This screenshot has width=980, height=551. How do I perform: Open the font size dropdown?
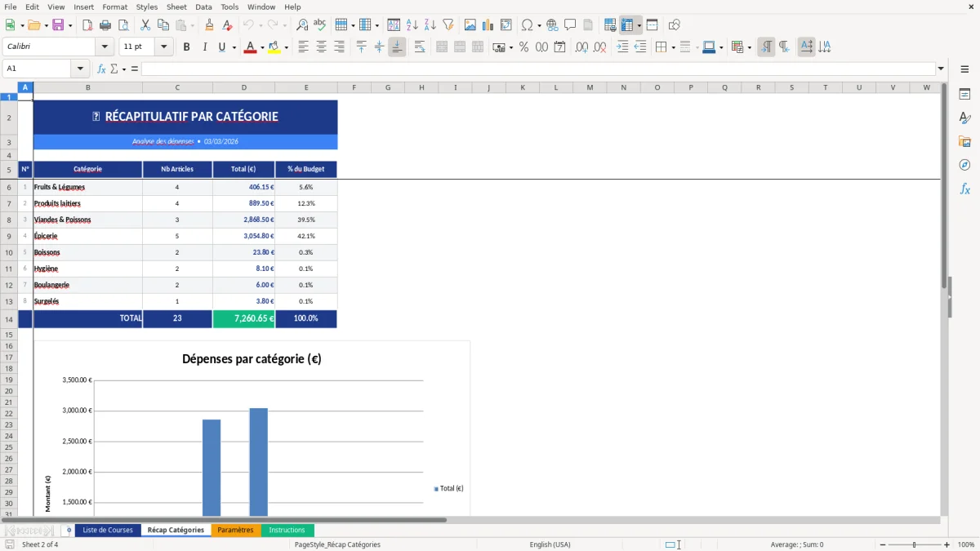pos(162,47)
